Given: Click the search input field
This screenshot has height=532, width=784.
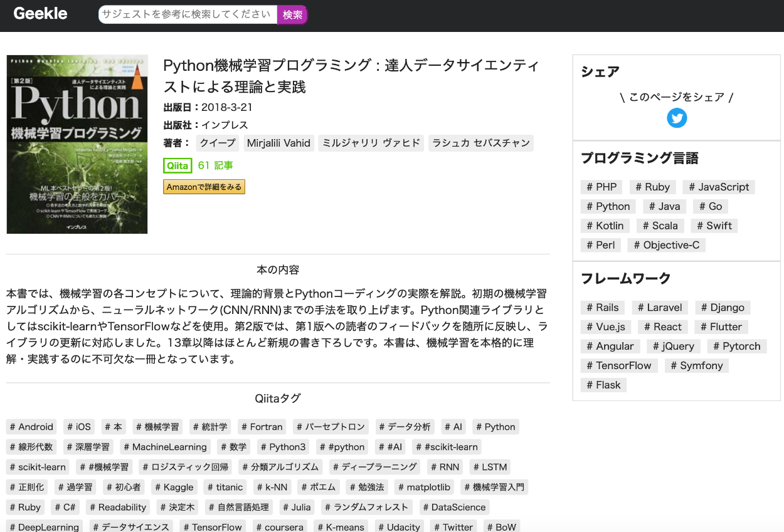Looking at the screenshot, I should (x=187, y=14).
